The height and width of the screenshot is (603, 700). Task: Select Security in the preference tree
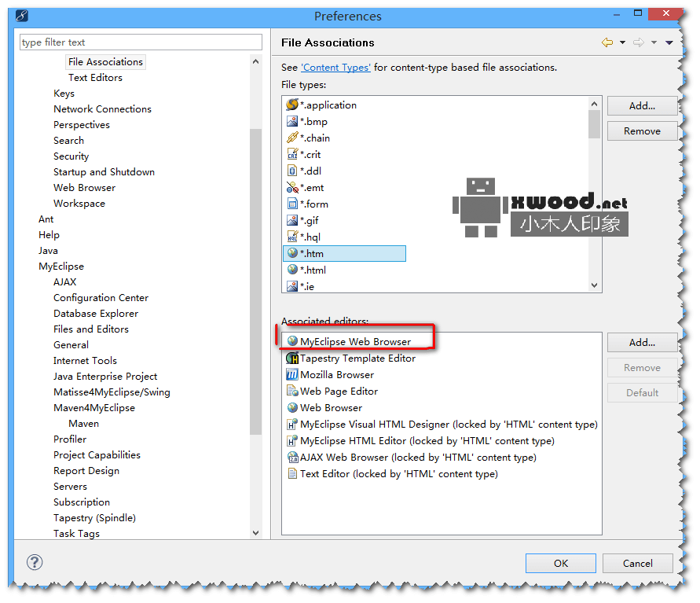tap(71, 156)
